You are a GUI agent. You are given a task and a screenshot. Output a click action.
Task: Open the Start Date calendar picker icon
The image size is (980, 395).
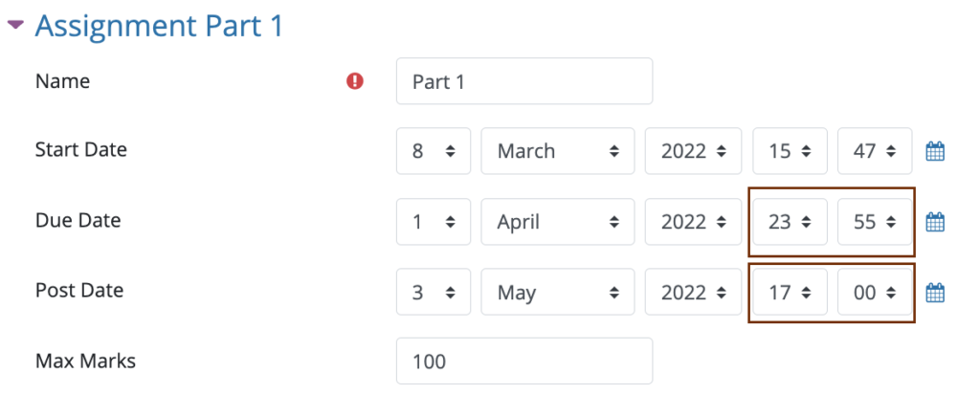934,151
